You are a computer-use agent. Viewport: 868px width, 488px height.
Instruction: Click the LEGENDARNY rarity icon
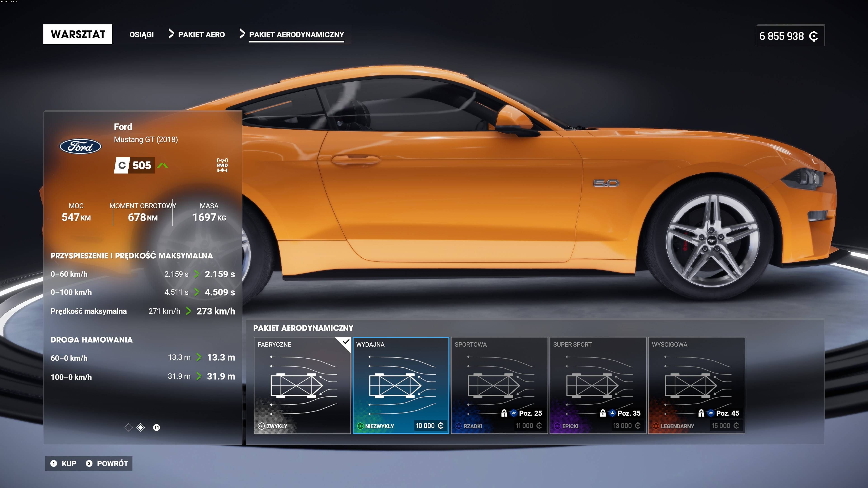coord(656,426)
